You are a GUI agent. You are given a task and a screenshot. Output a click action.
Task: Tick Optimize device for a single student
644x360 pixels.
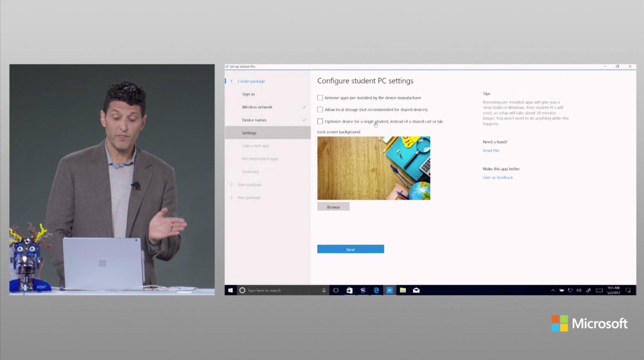pos(320,121)
